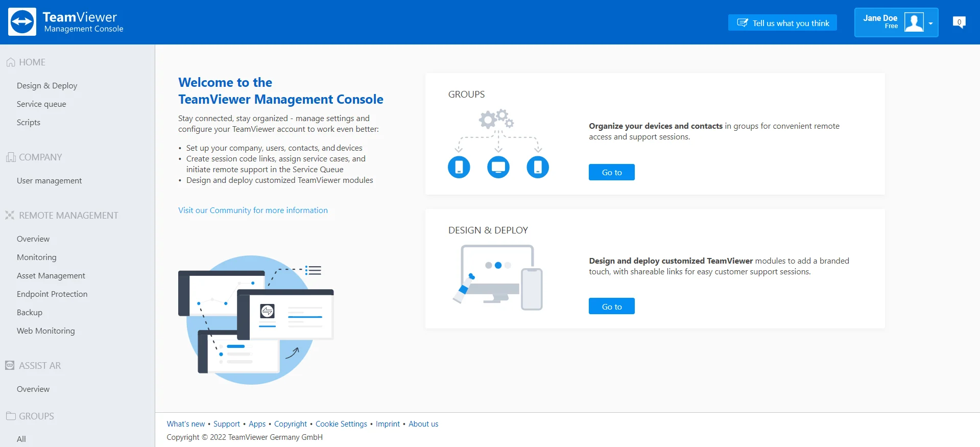This screenshot has width=980, height=447.
Task: Click the COMPANY section header
Action: 40,157
